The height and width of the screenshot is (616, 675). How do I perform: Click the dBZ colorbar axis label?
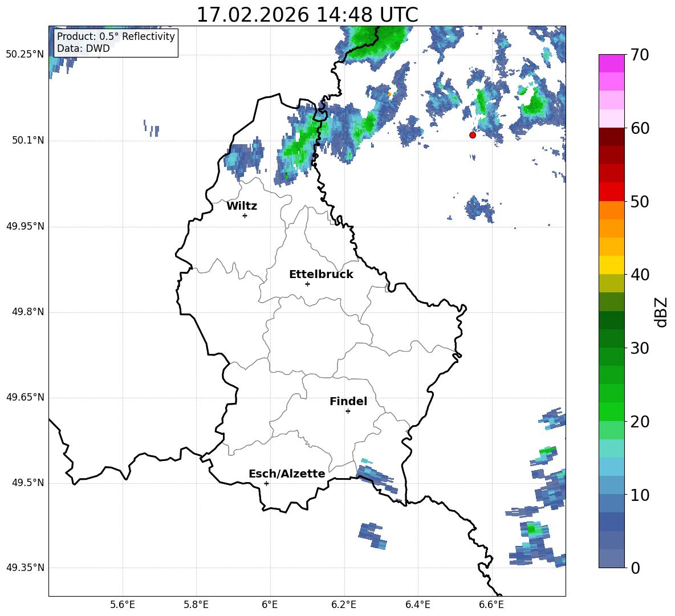tap(661, 312)
